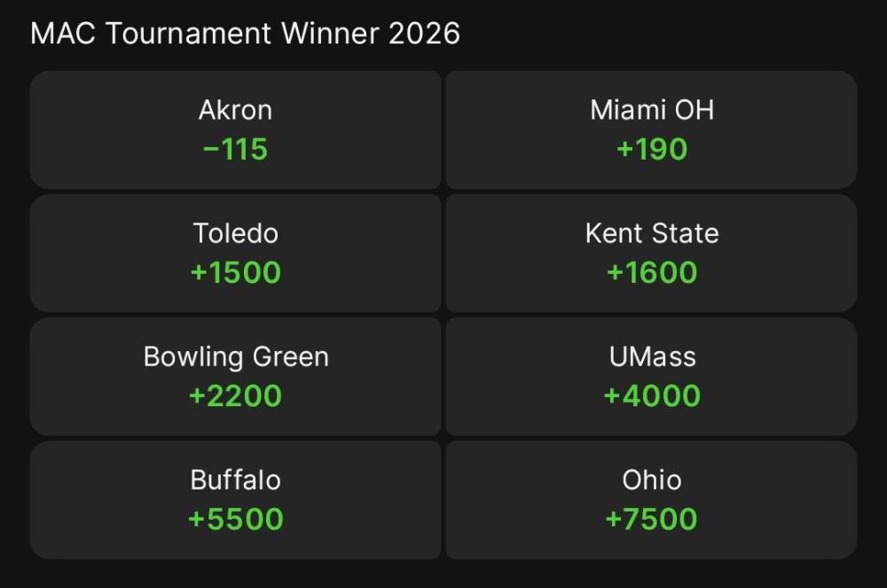Image resolution: width=887 pixels, height=588 pixels.
Task: Click the +7500 odds value
Action: point(652,519)
